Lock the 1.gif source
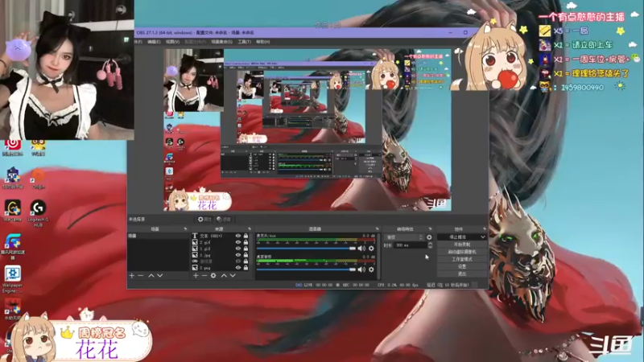Image resolution: width=644 pixels, height=362 pixels. (246, 249)
